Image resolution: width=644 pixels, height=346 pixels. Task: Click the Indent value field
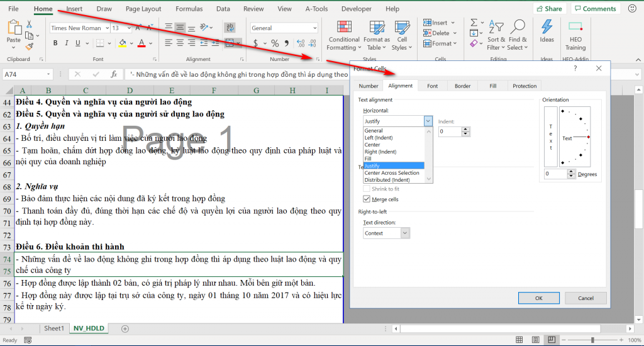click(450, 131)
